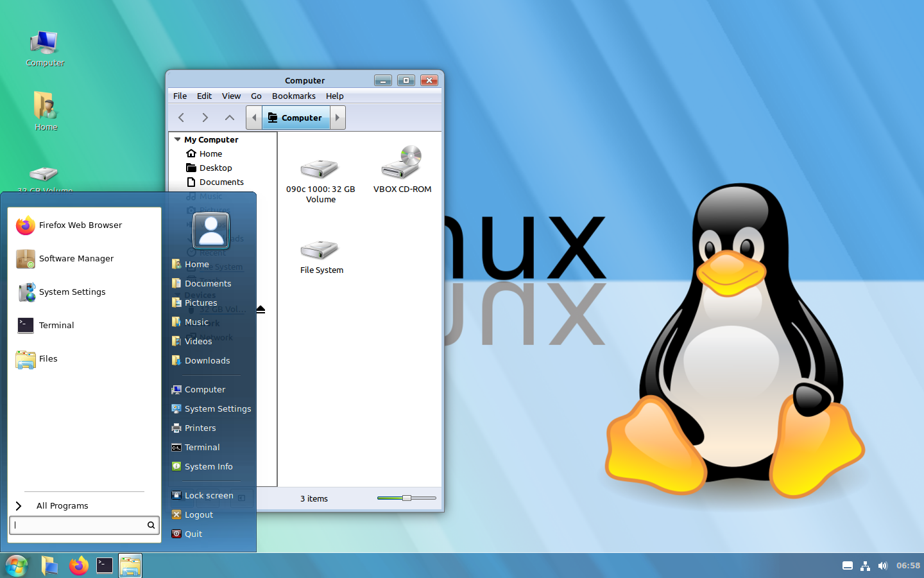This screenshot has width=924, height=578.
Task: Launch Firefox from the taskbar
Action: [x=78, y=566]
